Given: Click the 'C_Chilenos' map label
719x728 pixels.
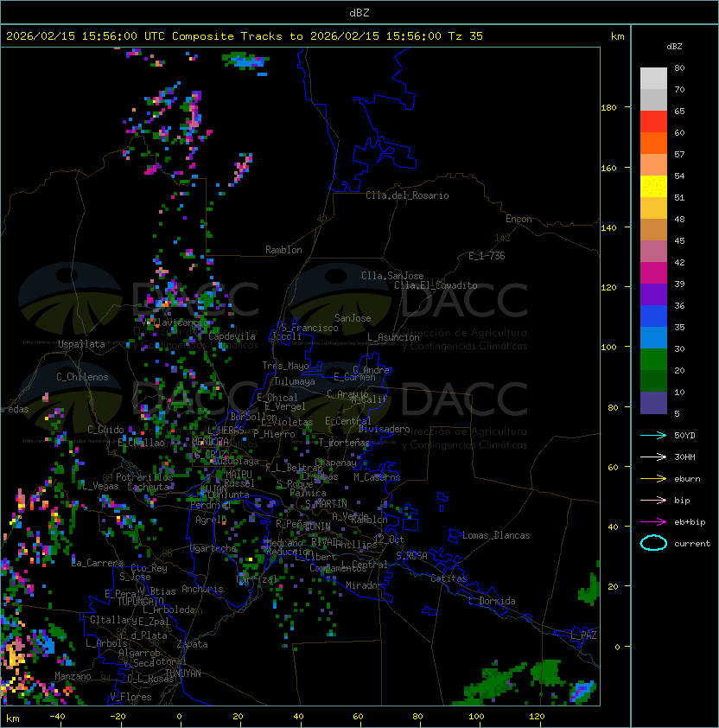Looking at the screenshot, I should [x=82, y=377].
